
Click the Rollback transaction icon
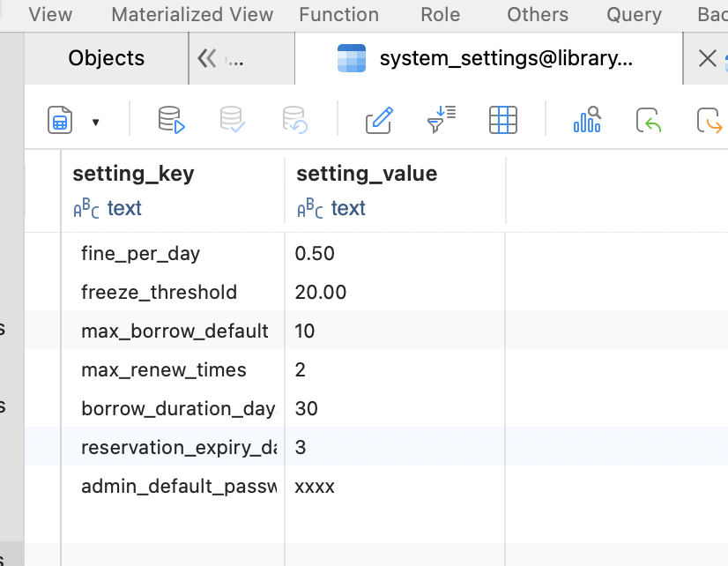click(x=294, y=120)
